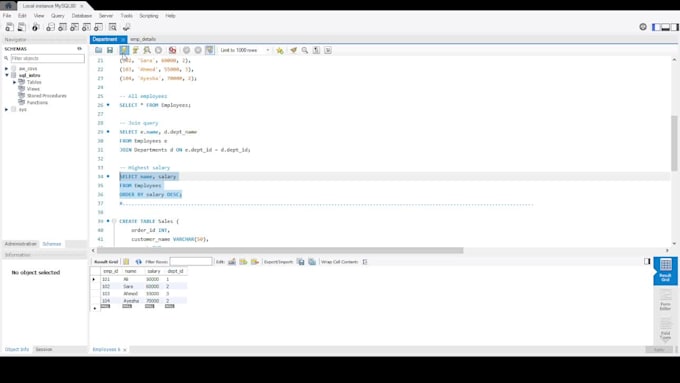
Task: Open the Scripting menu
Action: click(x=149, y=16)
